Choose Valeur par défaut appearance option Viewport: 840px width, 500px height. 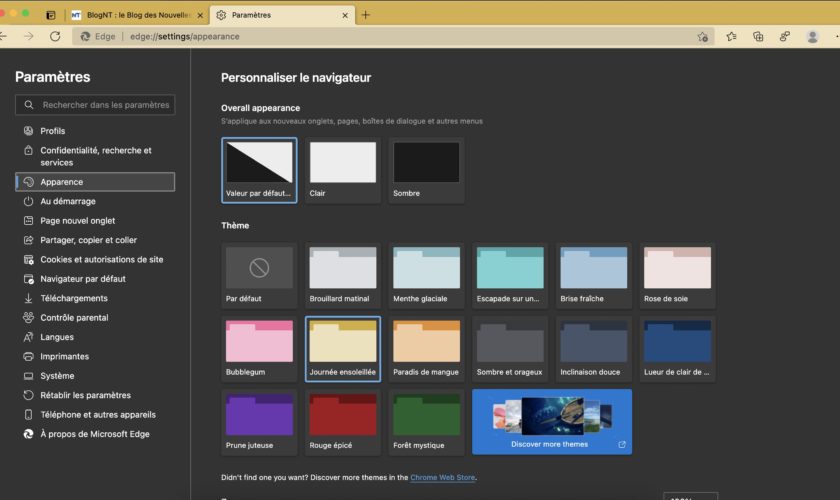click(x=259, y=169)
